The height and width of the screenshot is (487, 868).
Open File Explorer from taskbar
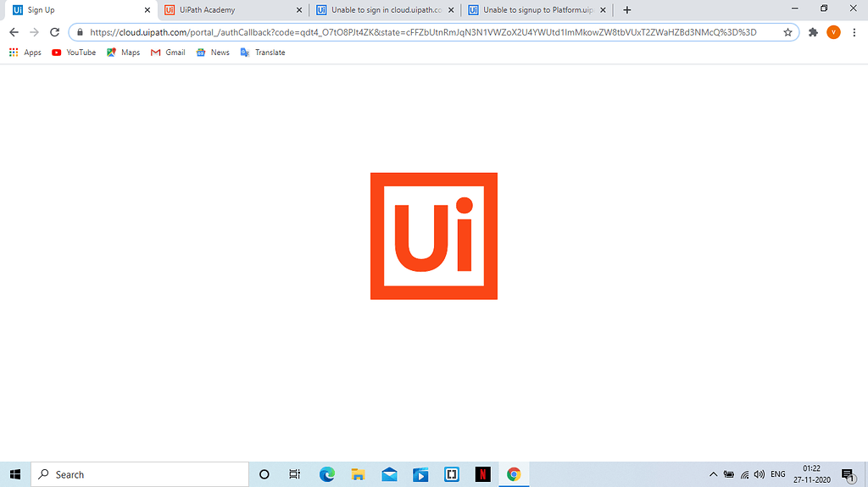[358, 474]
